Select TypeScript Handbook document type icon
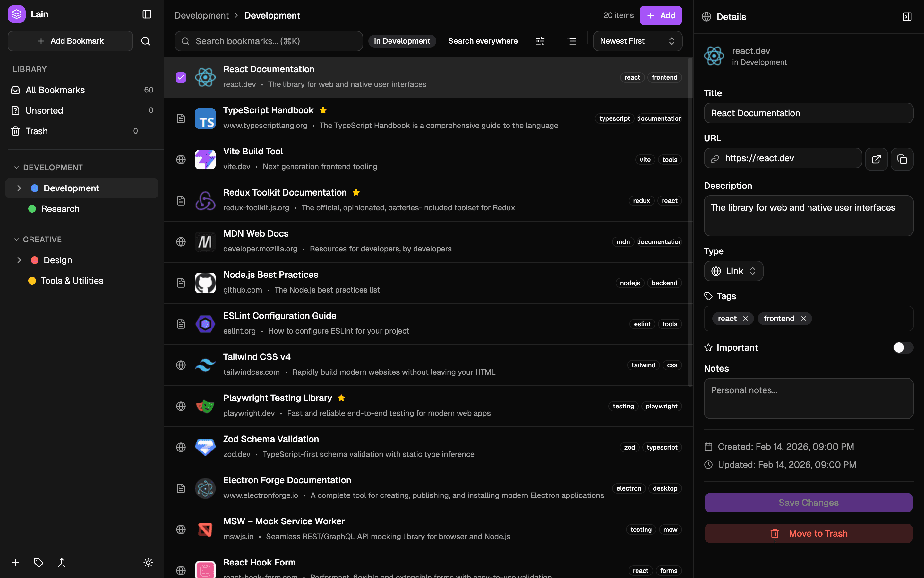 pyautogui.click(x=181, y=118)
